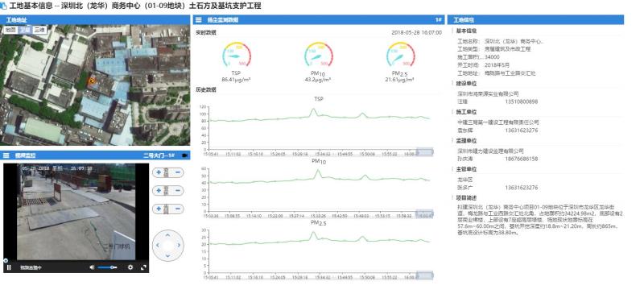Open the dust monitoring data panel menu
The image size is (644, 298).
click(x=198, y=19)
